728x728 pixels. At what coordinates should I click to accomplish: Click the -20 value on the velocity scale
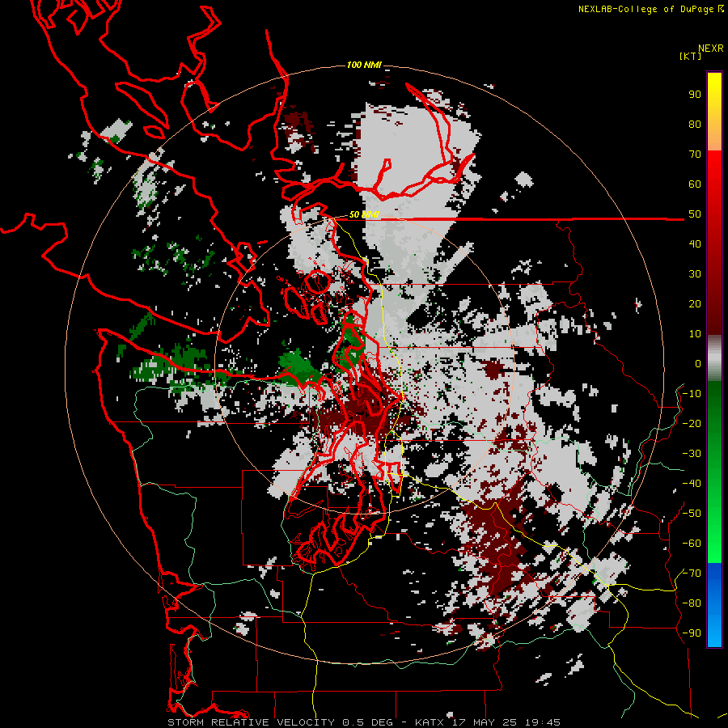(x=692, y=424)
